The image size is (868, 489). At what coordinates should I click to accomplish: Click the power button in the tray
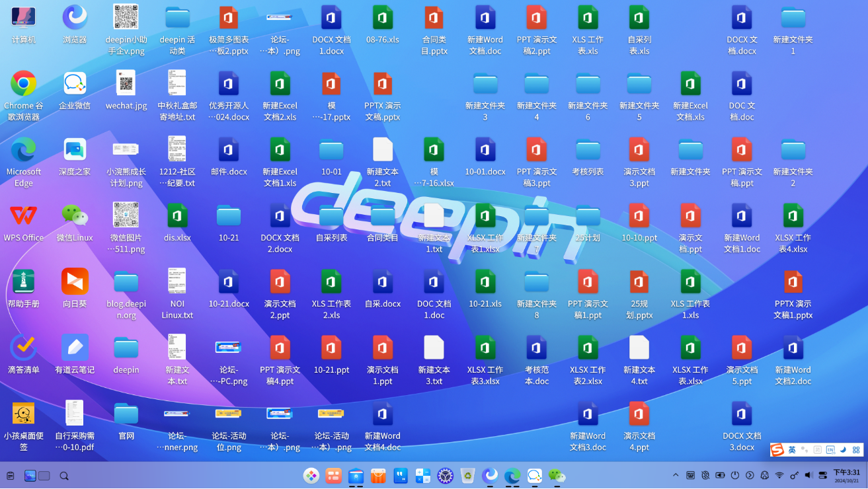click(x=735, y=475)
